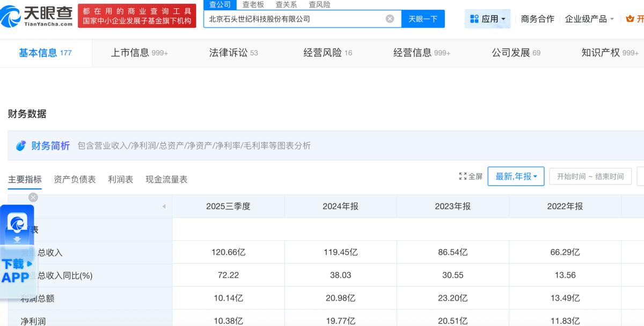Viewport: 644px width, 326px height.
Task: Click the 13.56 growth rate cell
Action: pyautogui.click(x=565, y=275)
